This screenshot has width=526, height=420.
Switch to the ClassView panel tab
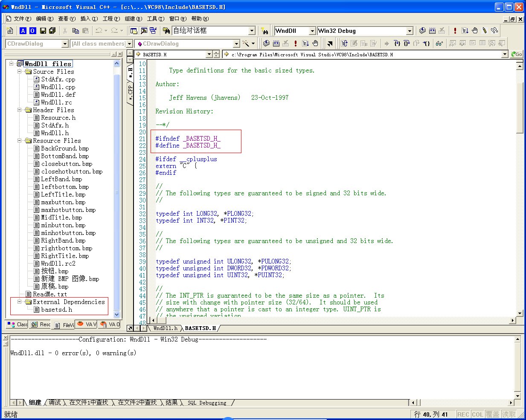coord(17,324)
